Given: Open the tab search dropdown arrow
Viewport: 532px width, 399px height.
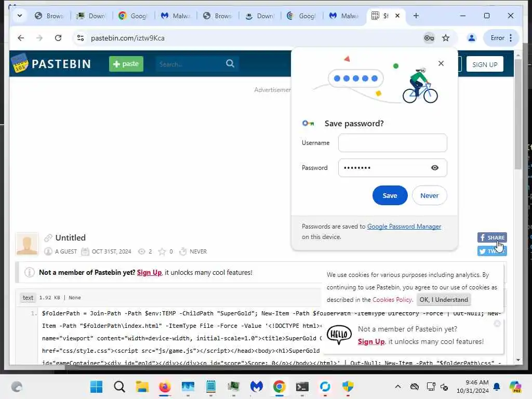Looking at the screenshot, I should (20, 16).
